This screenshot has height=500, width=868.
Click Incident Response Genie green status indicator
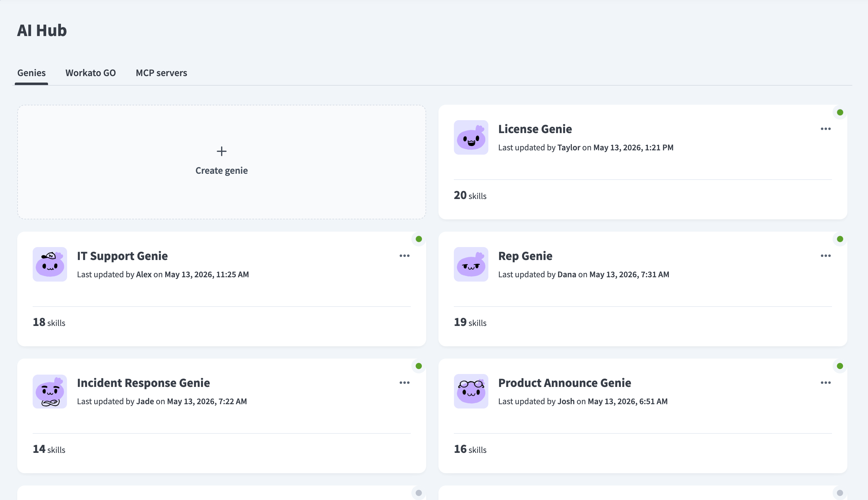419,366
